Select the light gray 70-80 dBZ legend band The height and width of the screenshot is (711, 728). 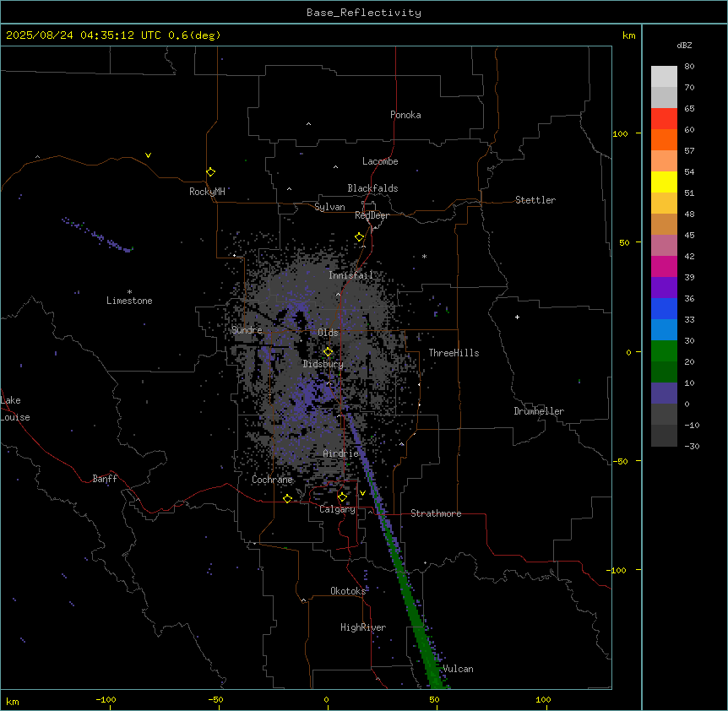point(664,77)
